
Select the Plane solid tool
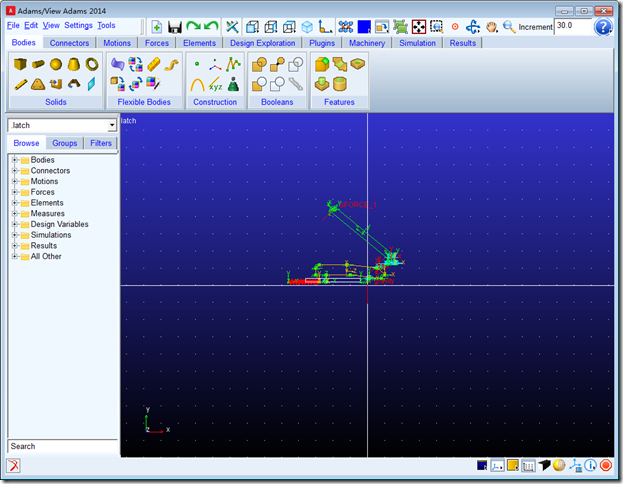click(92, 84)
